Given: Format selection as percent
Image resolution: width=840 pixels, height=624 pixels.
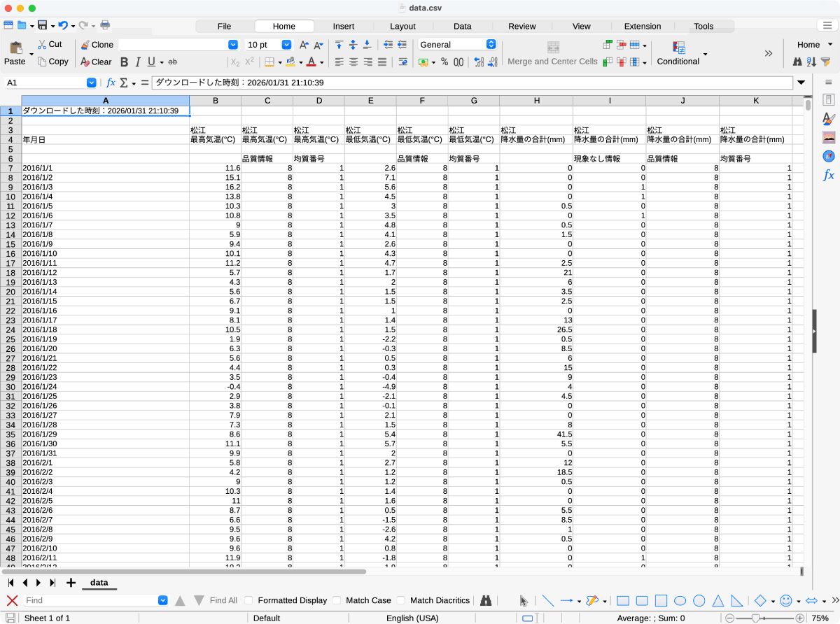Looking at the screenshot, I should (x=444, y=62).
